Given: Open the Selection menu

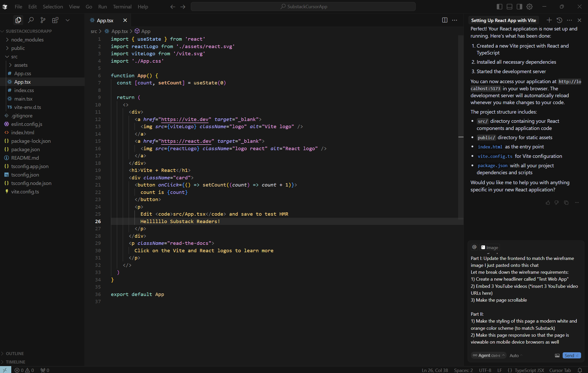Looking at the screenshot, I should [x=53, y=7].
